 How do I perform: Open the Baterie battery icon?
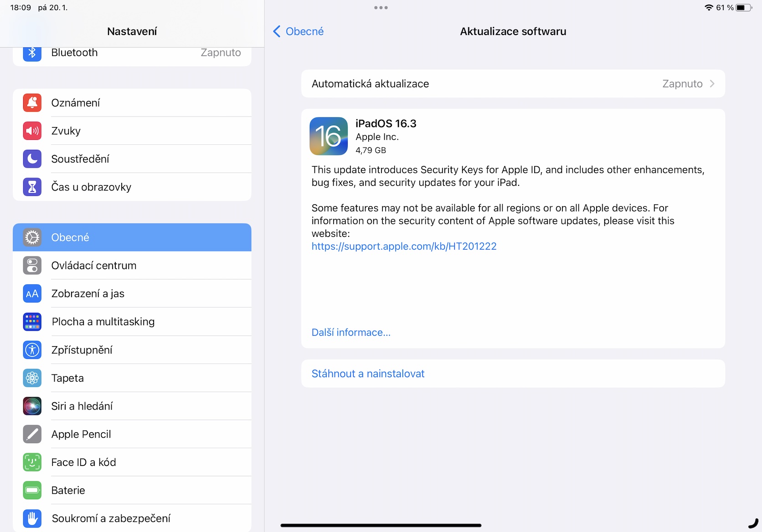(32, 490)
